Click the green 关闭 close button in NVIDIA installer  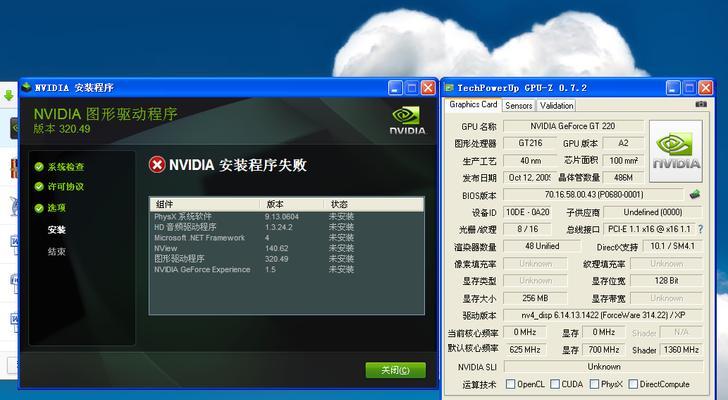(x=395, y=370)
